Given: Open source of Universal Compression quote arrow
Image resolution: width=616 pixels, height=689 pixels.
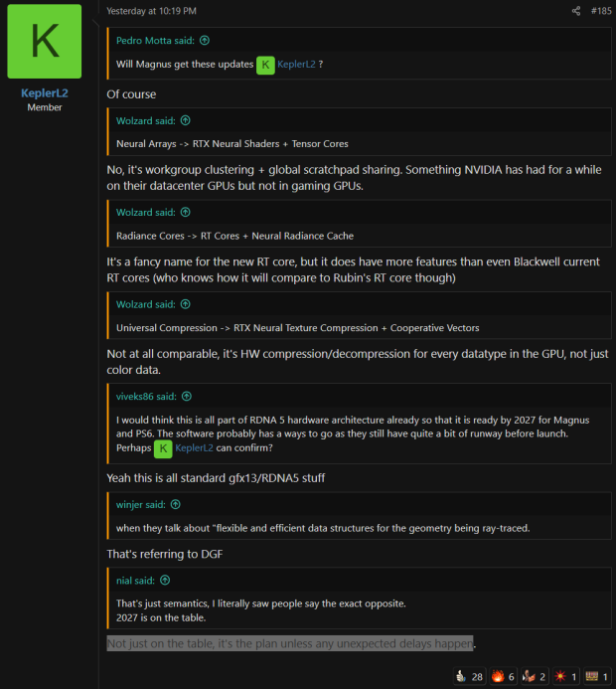Looking at the screenshot, I should click(186, 304).
